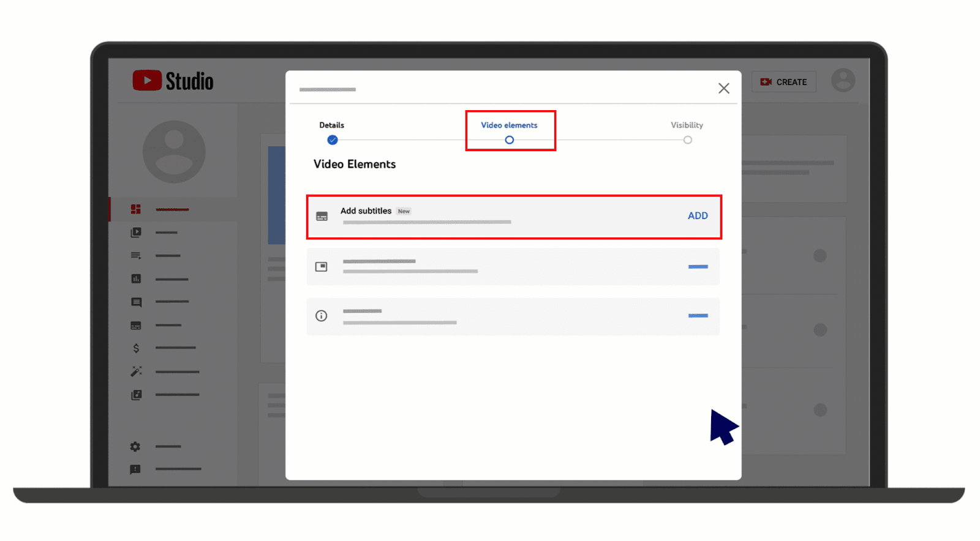This screenshot has width=980, height=541.
Task: Click the end screen icon in second row
Action: click(322, 267)
